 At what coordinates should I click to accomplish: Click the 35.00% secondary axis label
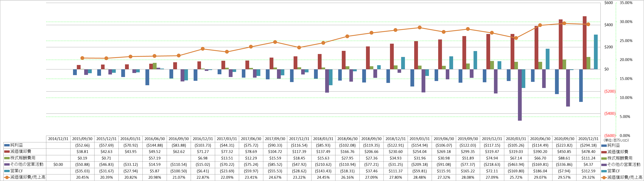pyautogui.click(x=626, y=3)
